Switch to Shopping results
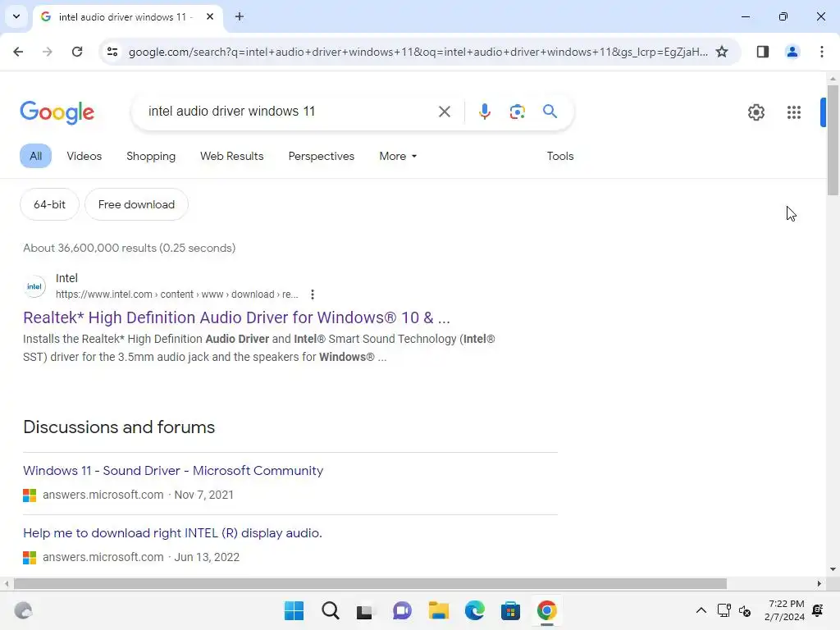840x630 pixels. [x=151, y=156]
